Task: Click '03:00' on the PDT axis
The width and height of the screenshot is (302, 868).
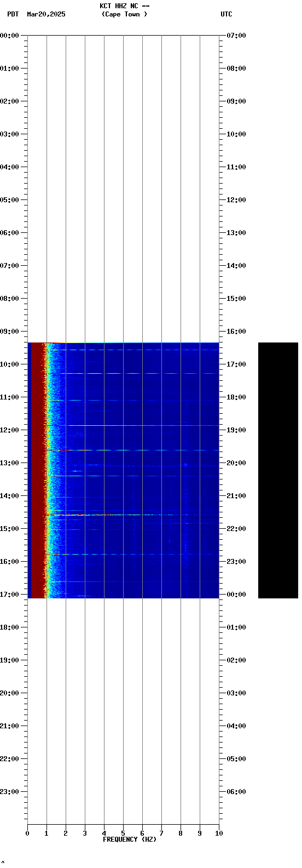Action: coord(9,134)
